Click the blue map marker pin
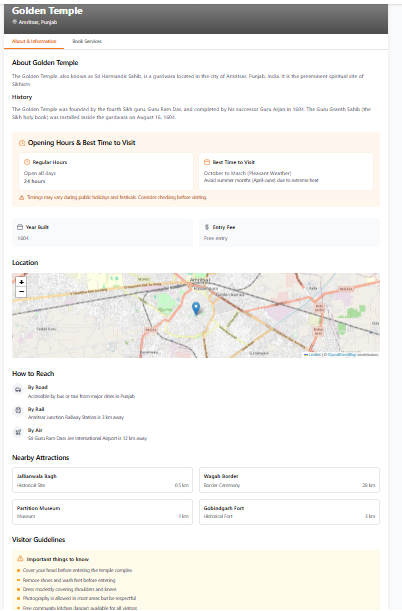Screen dimensions: 402x611 [x=196, y=309]
